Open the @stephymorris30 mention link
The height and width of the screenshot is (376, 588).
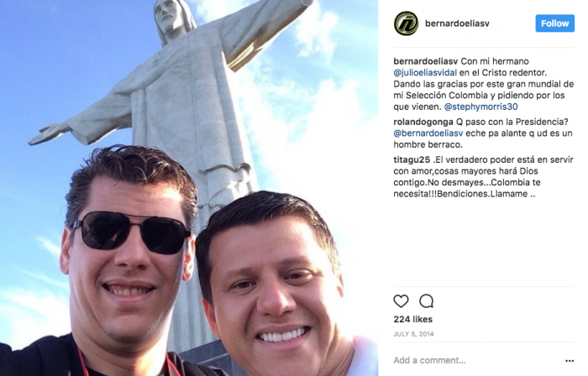(480, 107)
